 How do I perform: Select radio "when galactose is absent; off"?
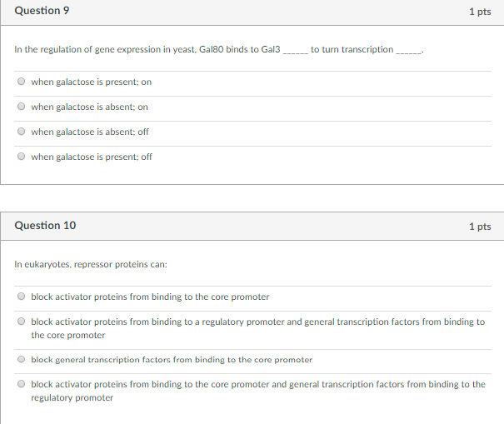pos(21,131)
